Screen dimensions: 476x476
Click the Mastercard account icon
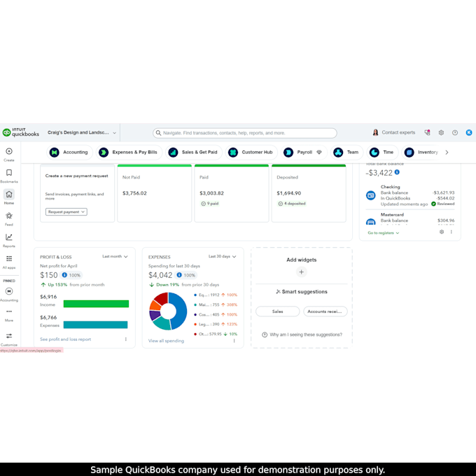tap(371, 222)
